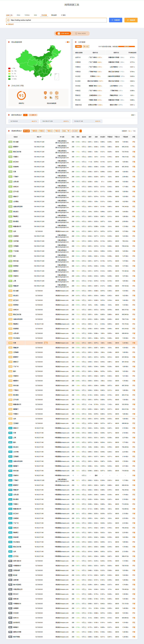Click the third security icon in top row
The image size is (144, 644).
(57, 93)
